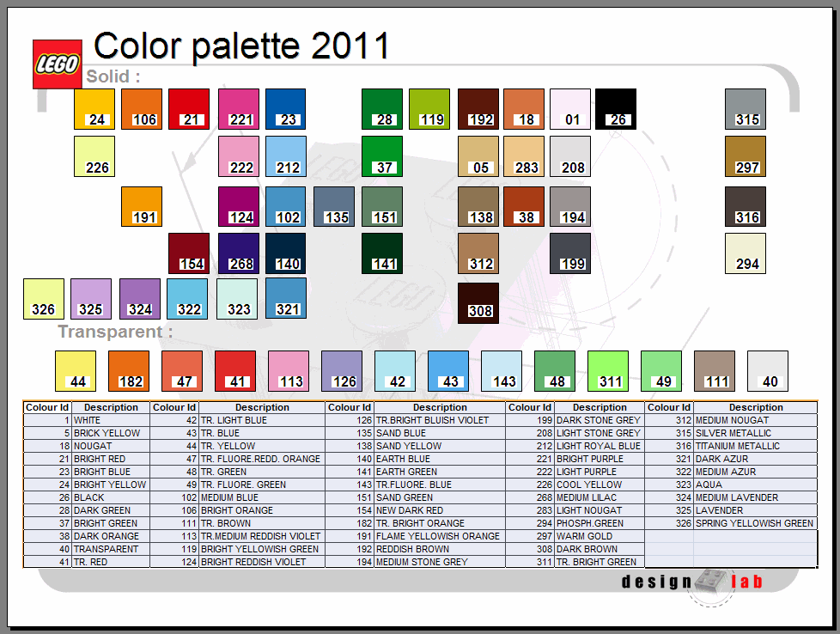
Task: Select the medium lavender swatch 324
Action: click(x=140, y=298)
